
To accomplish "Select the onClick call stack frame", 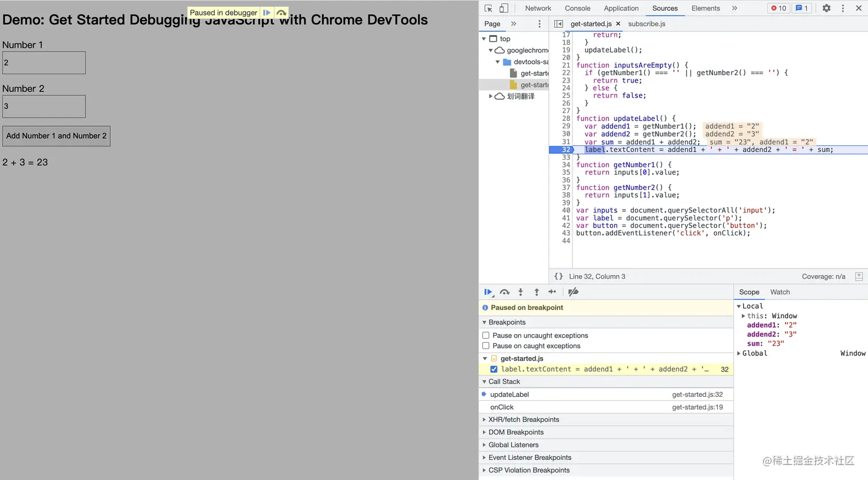I will 606,407.
